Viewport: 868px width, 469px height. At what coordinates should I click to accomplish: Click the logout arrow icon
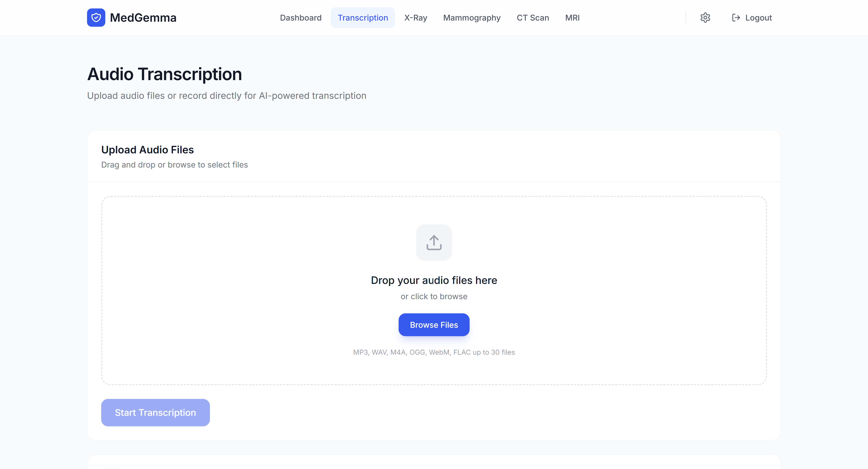[736, 18]
